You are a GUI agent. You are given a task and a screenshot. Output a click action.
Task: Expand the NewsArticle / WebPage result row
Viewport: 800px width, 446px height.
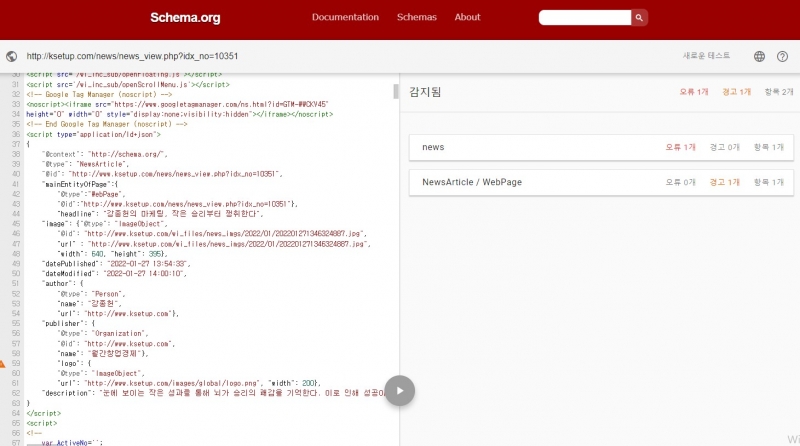(601, 182)
